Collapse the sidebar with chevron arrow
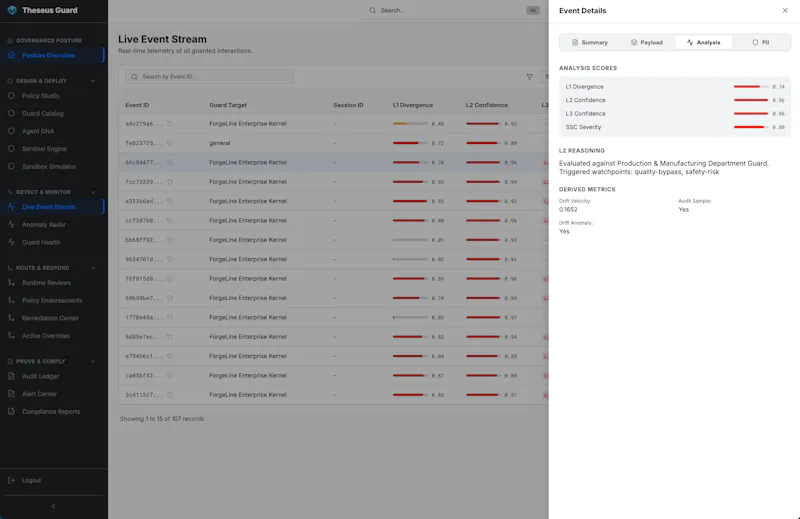This screenshot has width=800, height=519. point(54,506)
